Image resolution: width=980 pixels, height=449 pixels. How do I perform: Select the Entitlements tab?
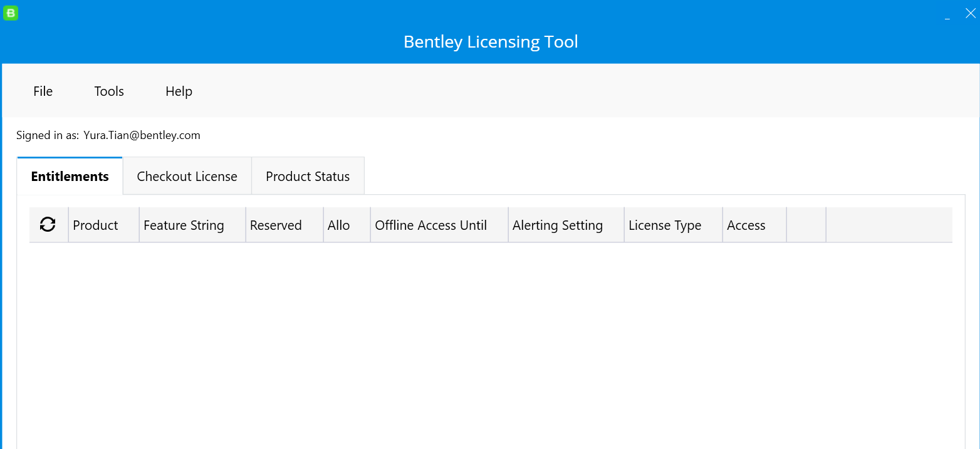(70, 177)
